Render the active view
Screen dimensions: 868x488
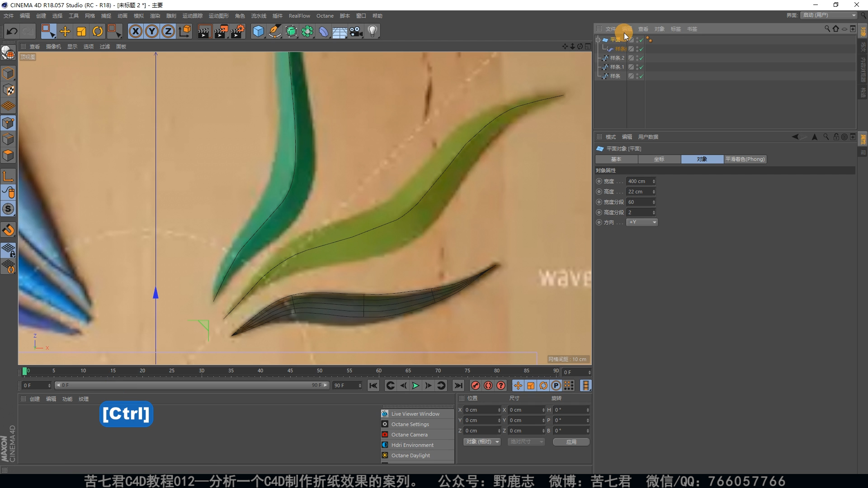point(204,31)
